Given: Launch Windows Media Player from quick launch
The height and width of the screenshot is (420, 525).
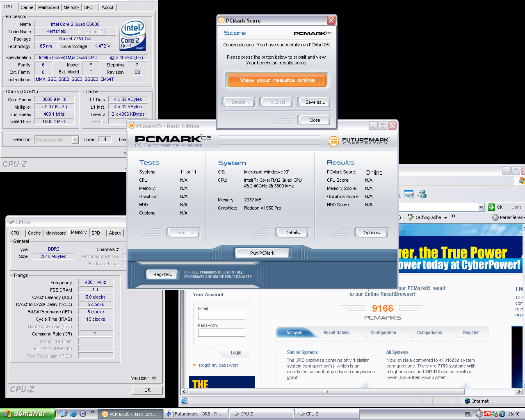Looking at the screenshot, I should [x=83, y=414].
